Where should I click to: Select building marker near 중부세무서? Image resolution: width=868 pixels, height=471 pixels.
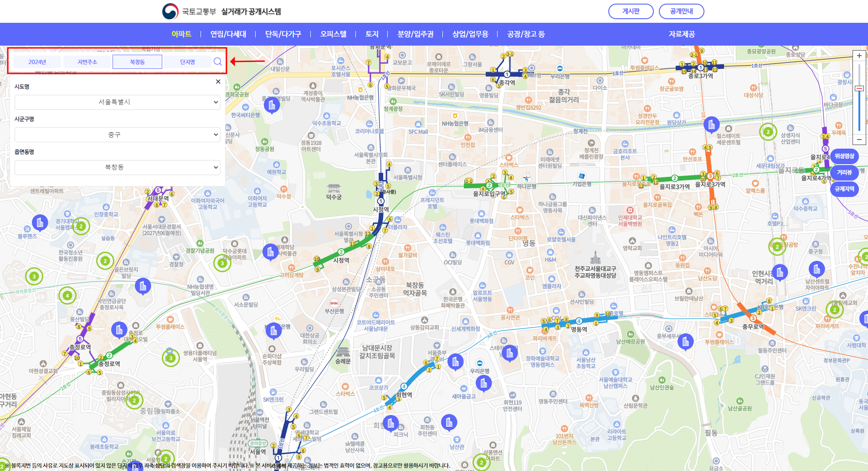coord(685,342)
